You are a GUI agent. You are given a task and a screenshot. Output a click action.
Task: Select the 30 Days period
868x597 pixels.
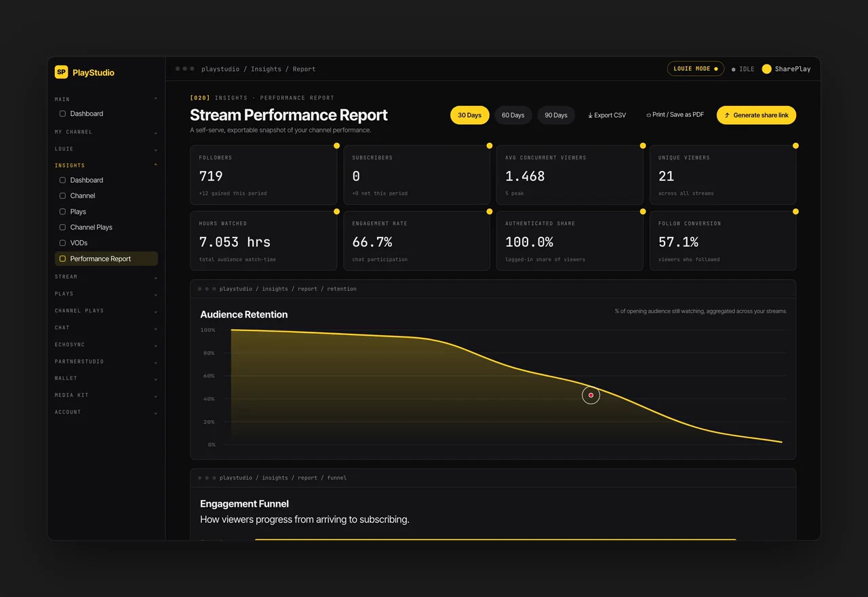[x=469, y=115]
